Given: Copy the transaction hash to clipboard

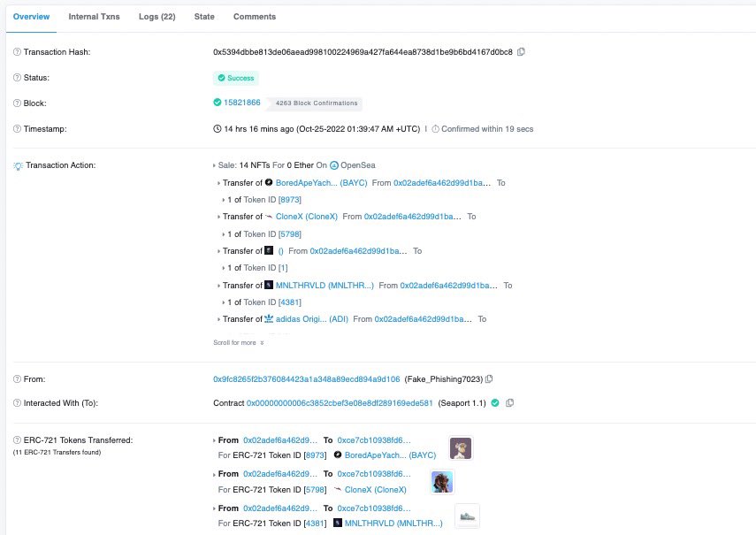Looking at the screenshot, I should [x=521, y=51].
